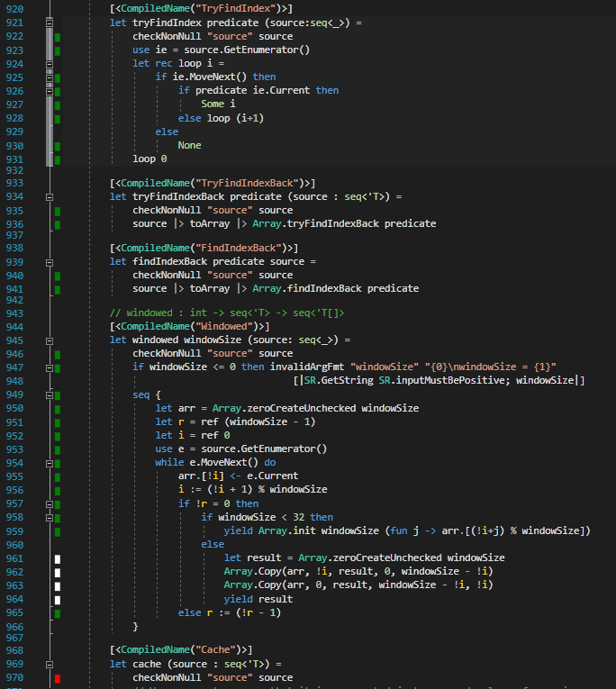Click 'yield result' on line 964
Viewport: 616px width, 689px height.
click(x=258, y=599)
